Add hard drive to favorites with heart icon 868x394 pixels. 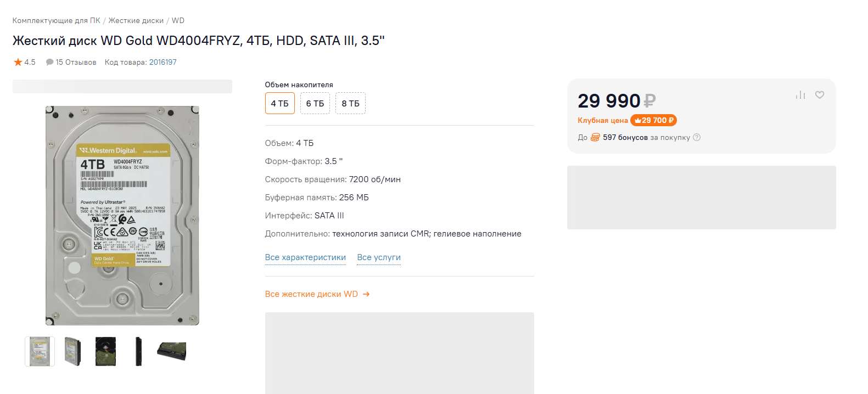(820, 95)
